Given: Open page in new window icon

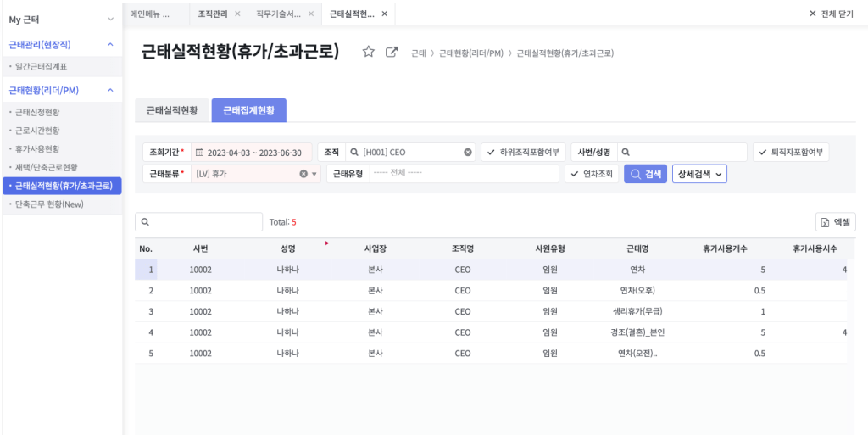Looking at the screenshot, I should [x=392, y=52].
